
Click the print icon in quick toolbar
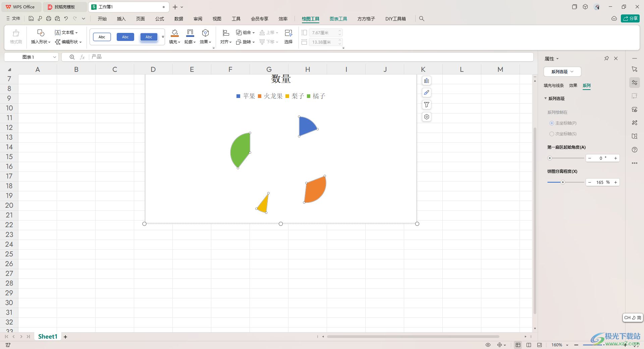click(49, 19)
